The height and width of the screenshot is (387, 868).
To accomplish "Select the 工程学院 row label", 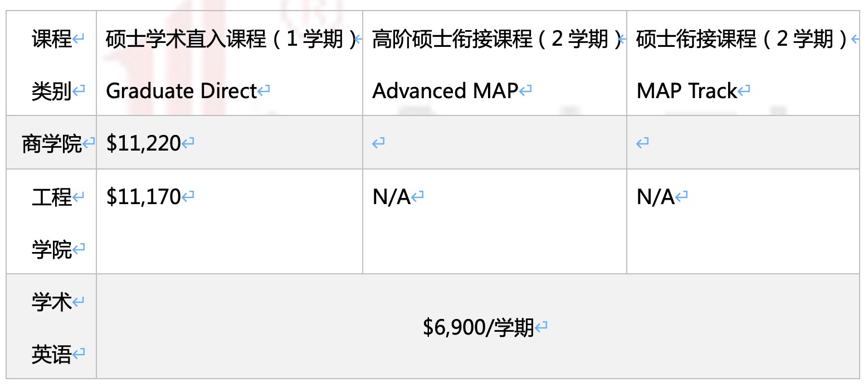I will click(52, 223).
